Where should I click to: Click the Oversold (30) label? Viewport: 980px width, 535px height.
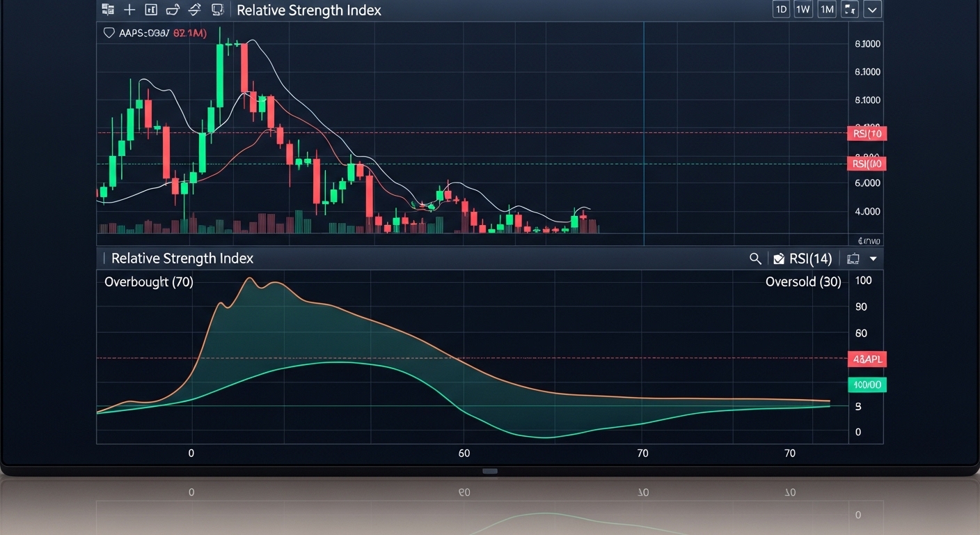point(803,282)
